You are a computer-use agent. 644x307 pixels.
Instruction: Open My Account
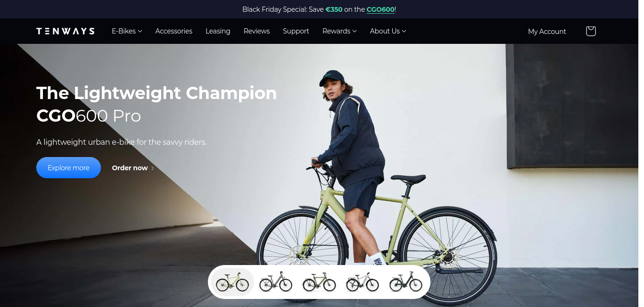coord(547,31)
